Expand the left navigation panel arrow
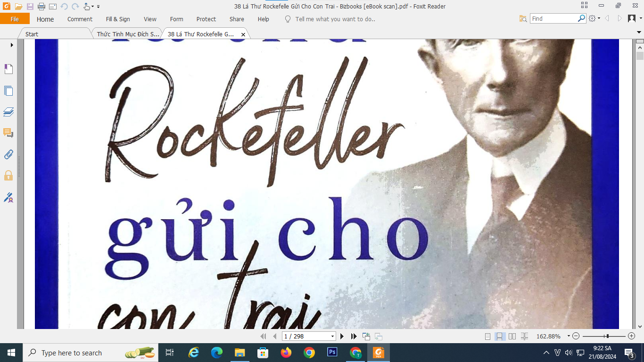This screenshot has height=362, width=644. (x=12, y=45)
